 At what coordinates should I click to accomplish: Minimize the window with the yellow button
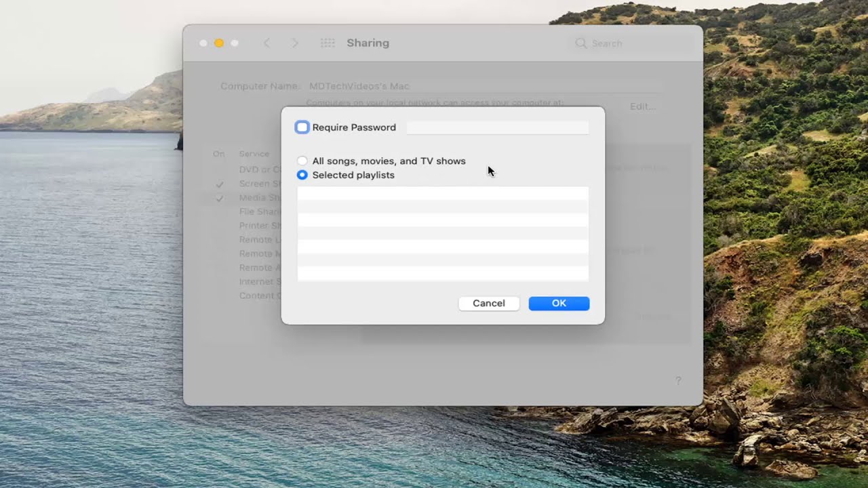click(x=219, y=43)
